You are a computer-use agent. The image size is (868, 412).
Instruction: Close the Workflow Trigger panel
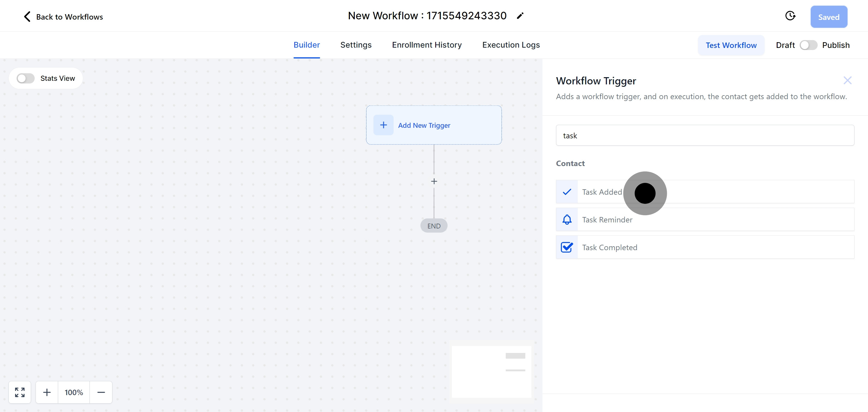[x=847, y=80]
